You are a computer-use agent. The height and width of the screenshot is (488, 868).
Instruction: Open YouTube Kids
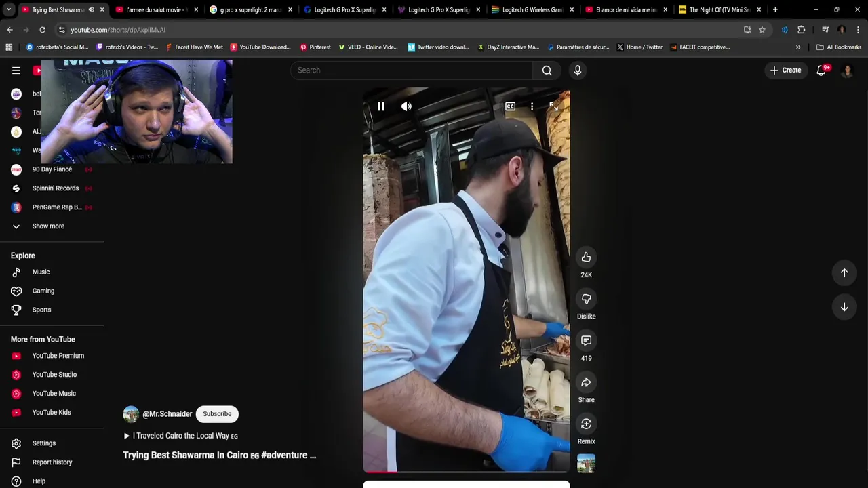[52, 412]
